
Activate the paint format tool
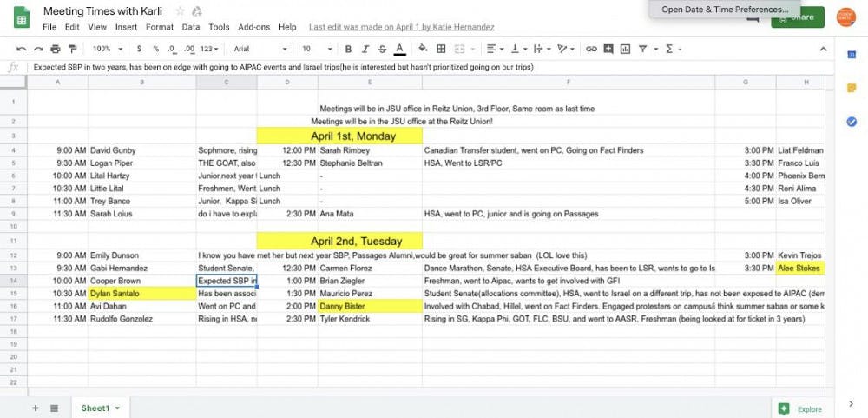point(72,50)
